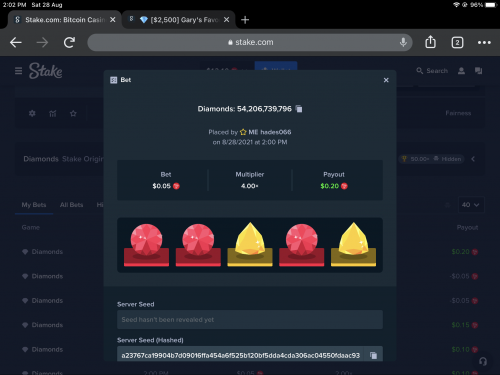Viewport: 500px width, 375px height.
Task: Open the browser three-dots menu
Action: click(484, 42)
